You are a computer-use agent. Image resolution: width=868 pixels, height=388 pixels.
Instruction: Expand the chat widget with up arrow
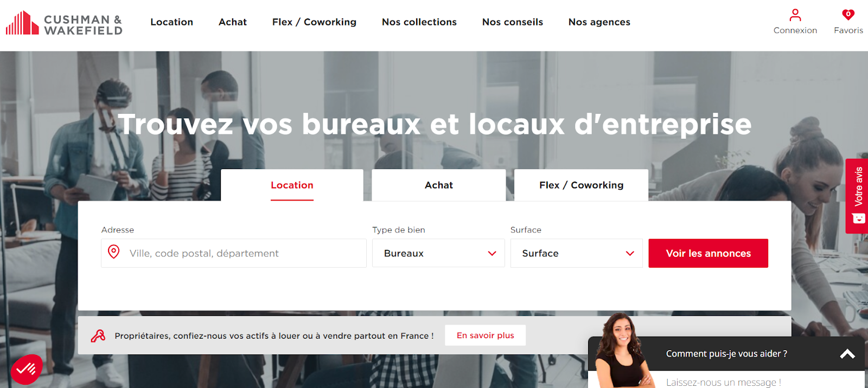[x=847, y=354]
